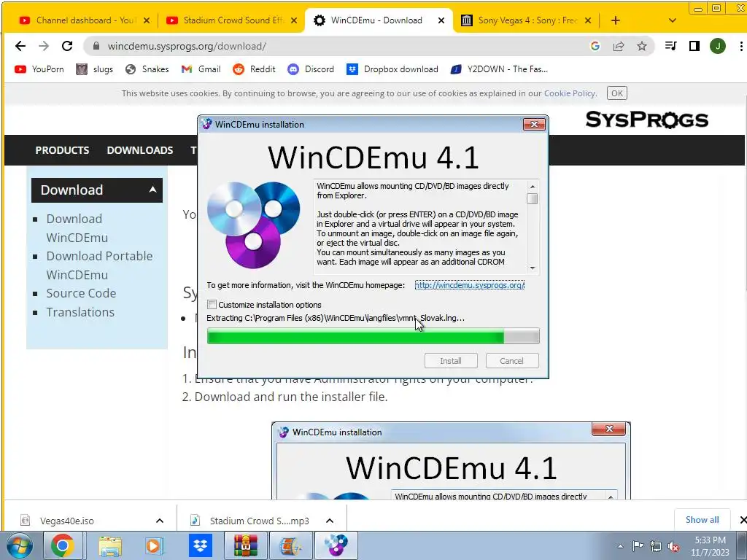Click the browser forward arrow

44,46
